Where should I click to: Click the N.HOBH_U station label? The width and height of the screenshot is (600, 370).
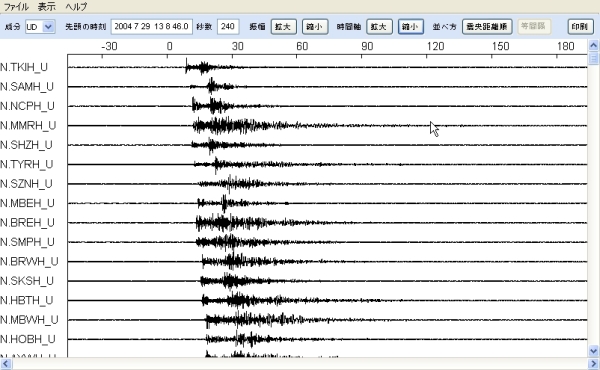pos(28,339)
